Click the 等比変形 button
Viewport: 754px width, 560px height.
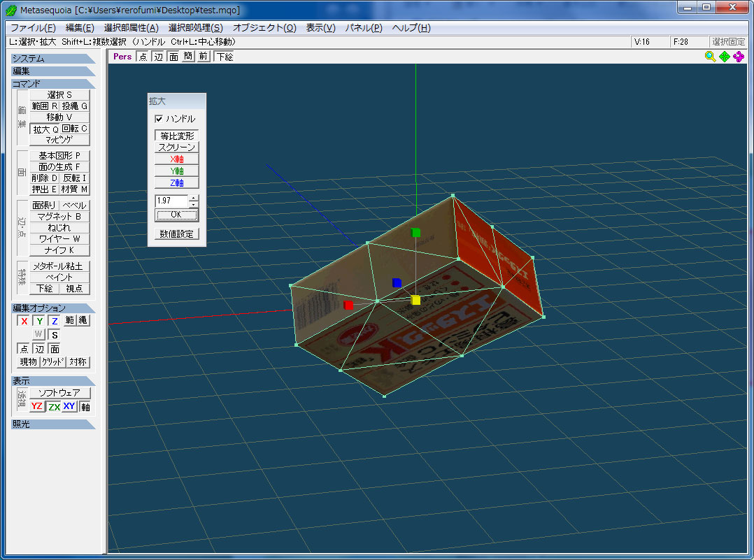[176, 136]
